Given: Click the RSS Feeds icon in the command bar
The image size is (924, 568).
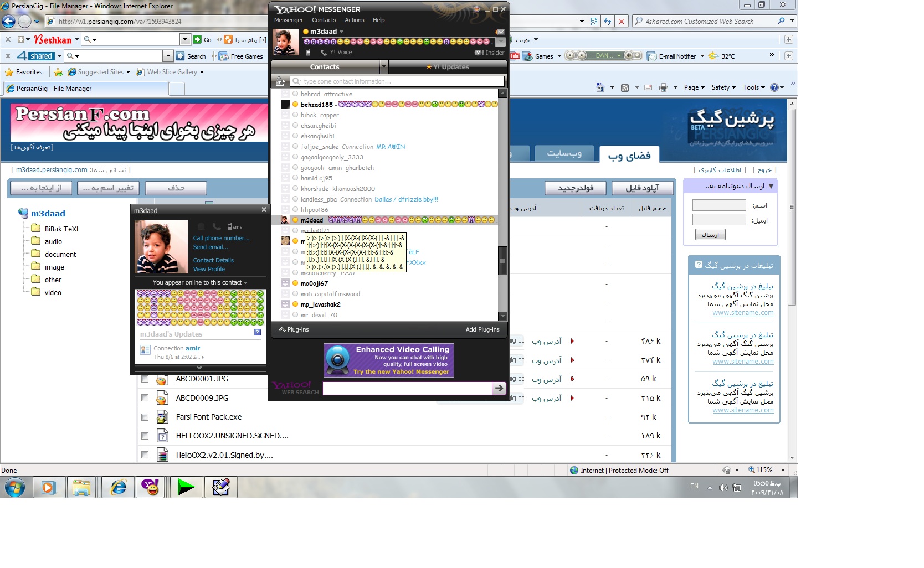Looking at the screenshot, I should coord(625,87).
